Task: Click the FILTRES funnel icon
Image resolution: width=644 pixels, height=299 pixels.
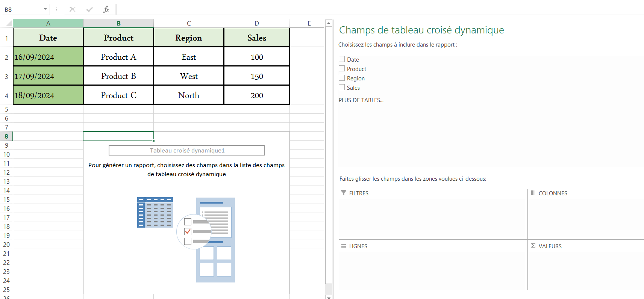Action: 344,193
